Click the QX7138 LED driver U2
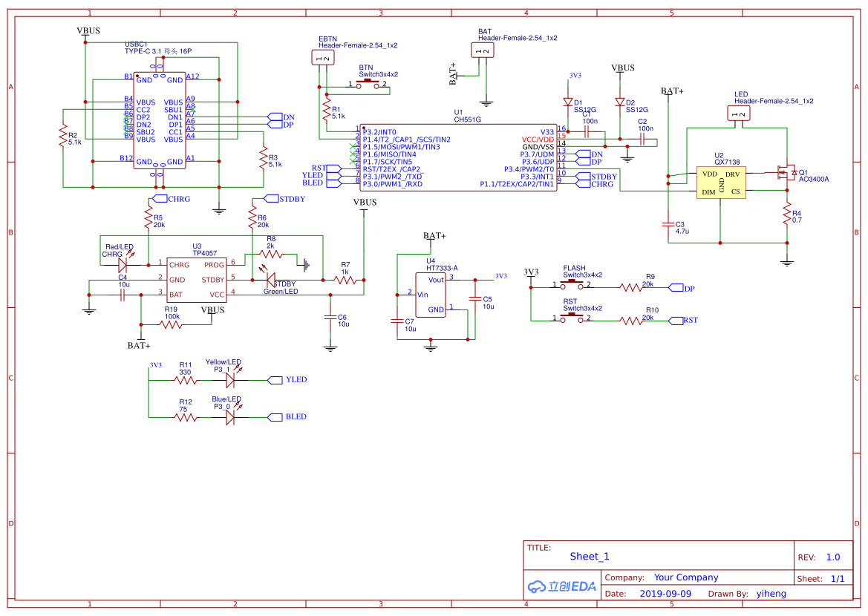Image resolution: width=868 pixels, height=616 pixels. 719,182
